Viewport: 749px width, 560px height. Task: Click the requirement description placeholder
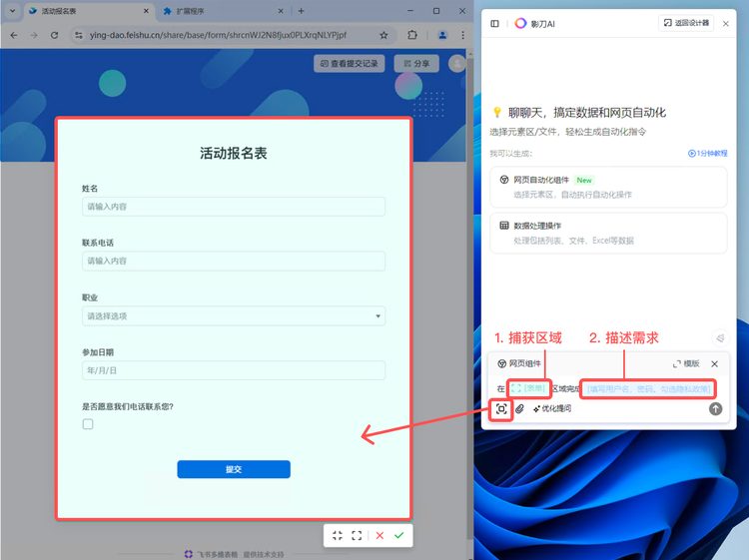[x=648, y=388]
